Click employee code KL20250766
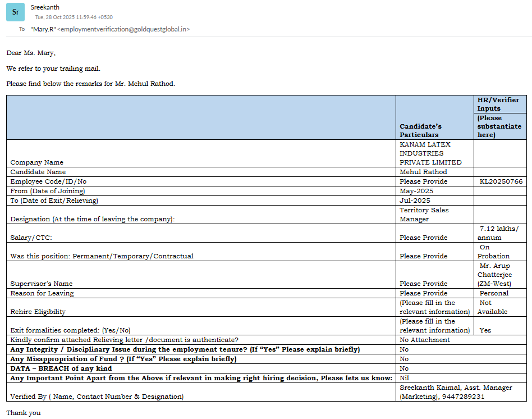 click(x=501, y=181)
